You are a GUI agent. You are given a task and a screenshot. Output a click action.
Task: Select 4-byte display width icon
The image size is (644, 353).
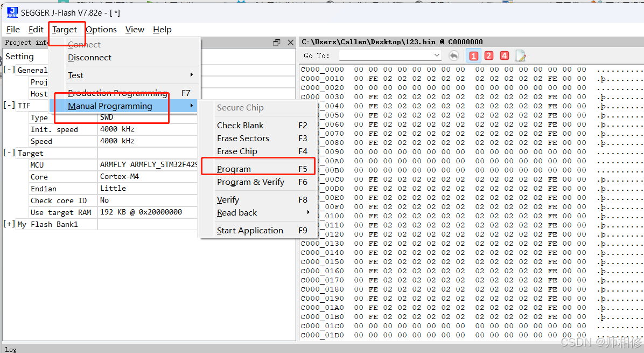[x=505, y=56]
